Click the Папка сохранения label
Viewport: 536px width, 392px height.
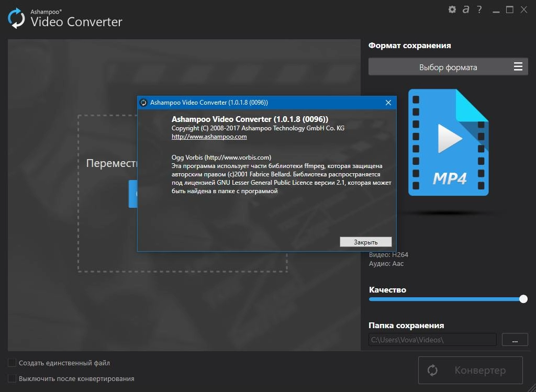point(406,326)
